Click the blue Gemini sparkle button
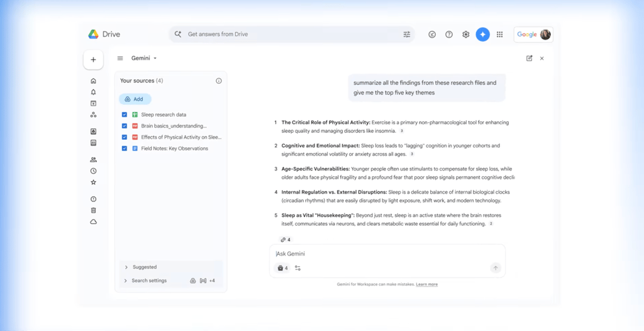 482,35
